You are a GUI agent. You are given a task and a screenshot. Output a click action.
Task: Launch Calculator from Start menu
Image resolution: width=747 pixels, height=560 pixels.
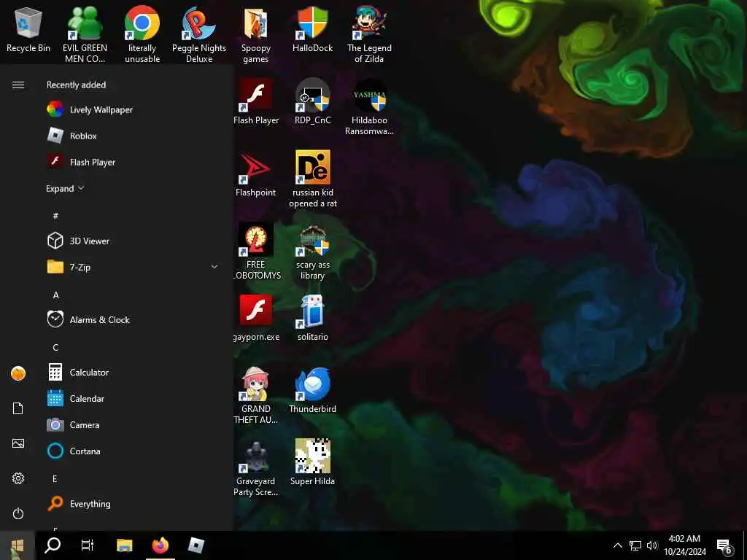(x=134, y=373)
